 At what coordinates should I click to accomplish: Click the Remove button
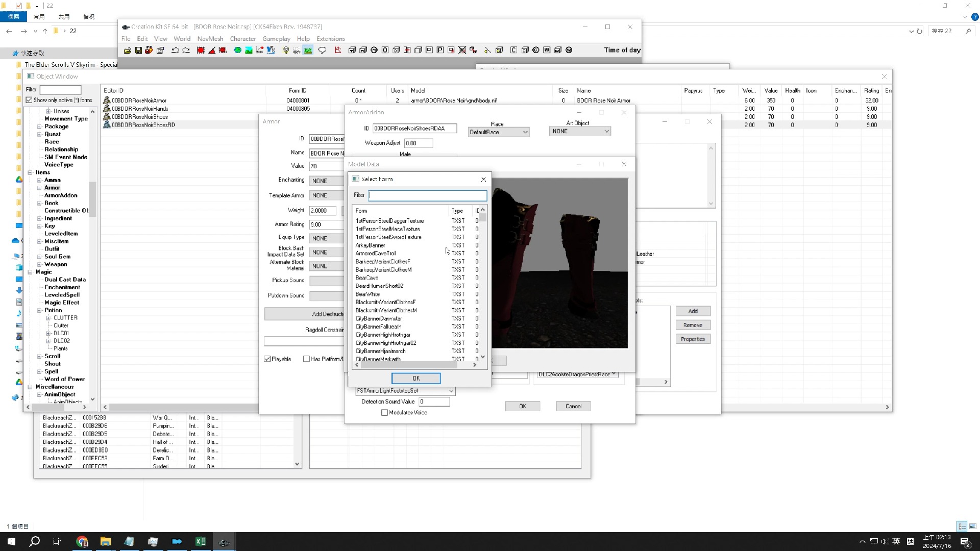[x=693, y=325]
